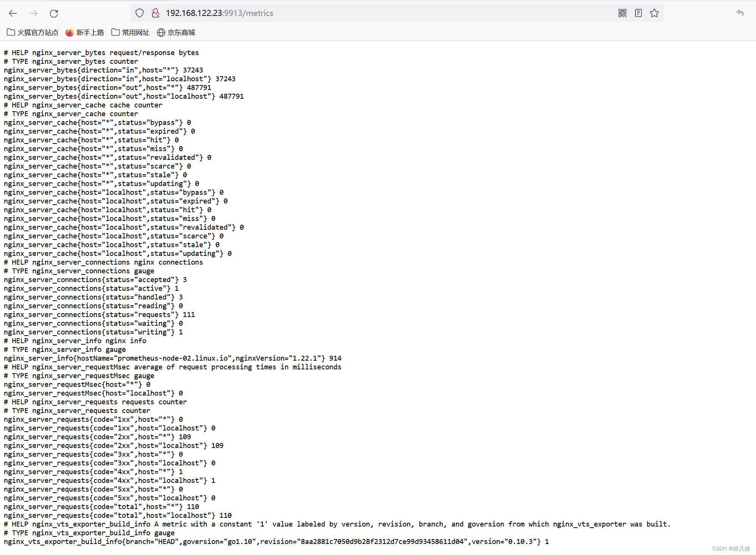
Task: Click requests code="2xx",host="*" 109 line
Action: [x=97, y=437]
